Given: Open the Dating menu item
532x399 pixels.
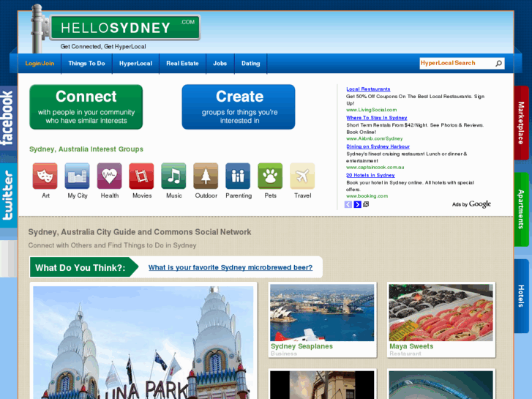Looking at the screenshot, I should [x=251, y=64].
